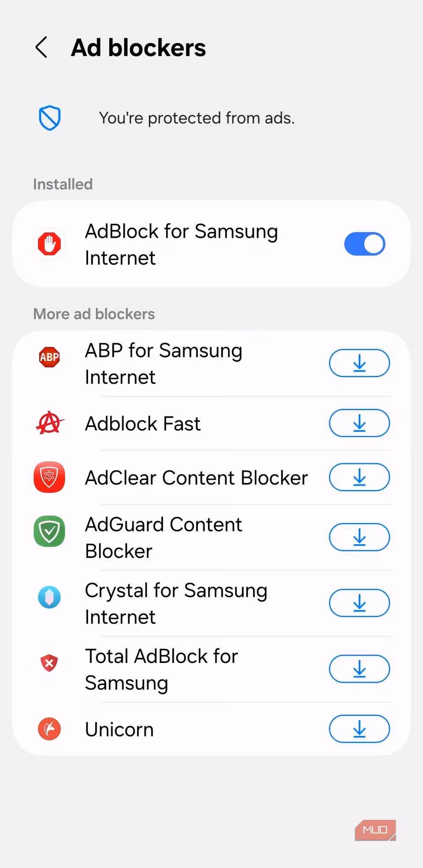Image resolution: width=423 pixels, height=868 pixels.
Task: Install AdGuard Content Blocker
Action: coord(359,537)
